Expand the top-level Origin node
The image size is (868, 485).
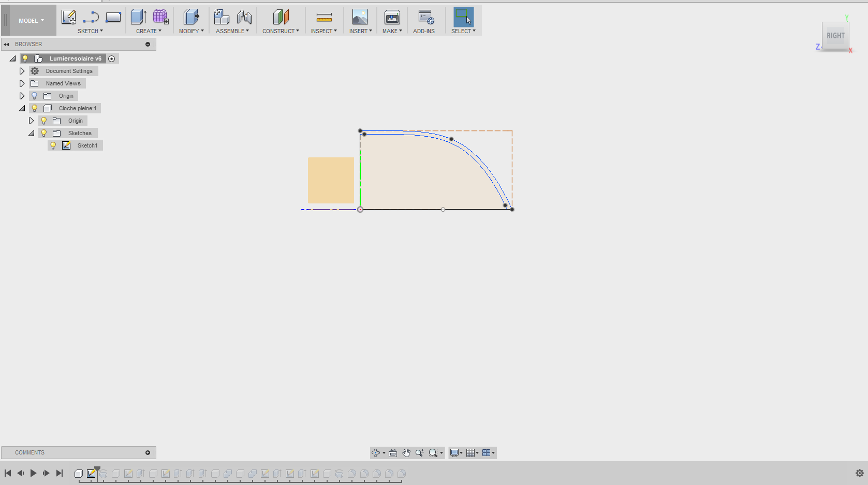coord(22,96)
